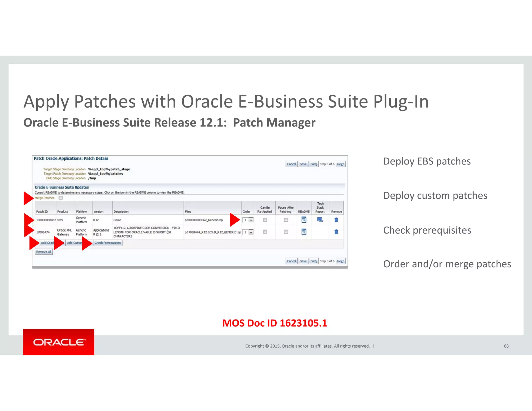Check Can Be Re-Applied for patch 17088474
The width and height of the screenshot is (532, 411).
(265, 231)
